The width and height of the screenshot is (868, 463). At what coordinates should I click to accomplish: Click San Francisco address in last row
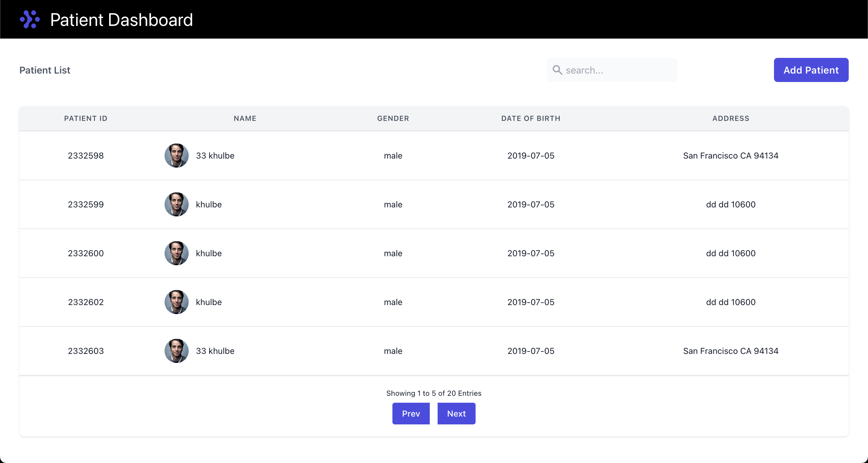pyautogui.click(x=731, y=351)
